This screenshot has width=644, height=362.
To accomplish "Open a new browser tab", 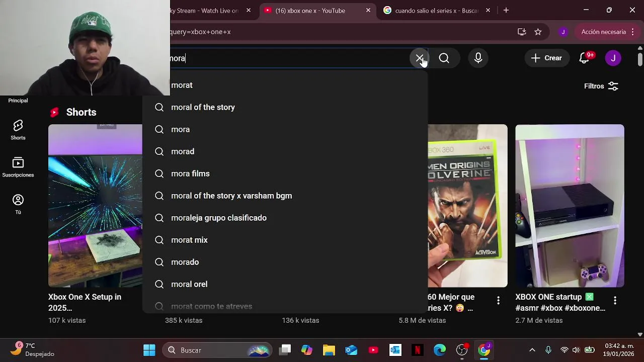I will click(x=506, y=10).
